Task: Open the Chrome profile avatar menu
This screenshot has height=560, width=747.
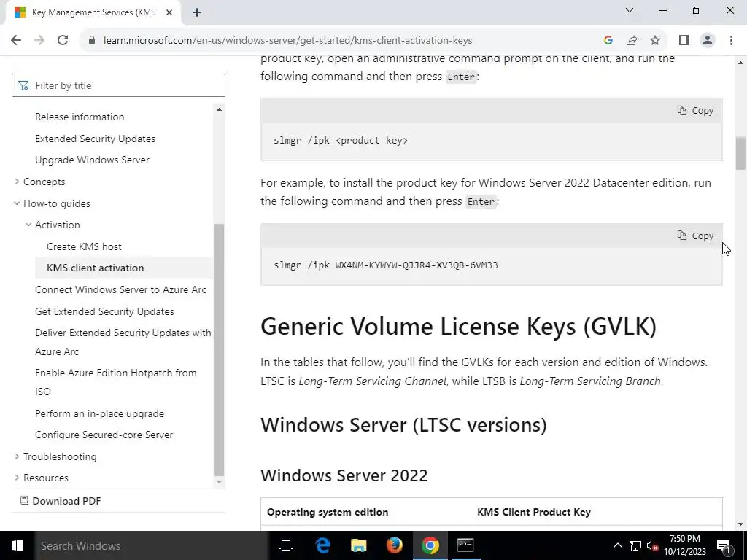Action: (x=708, y=41)
